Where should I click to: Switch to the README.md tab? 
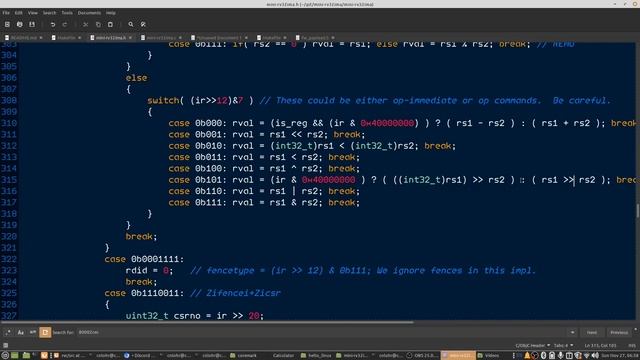[x=24, y=38]
